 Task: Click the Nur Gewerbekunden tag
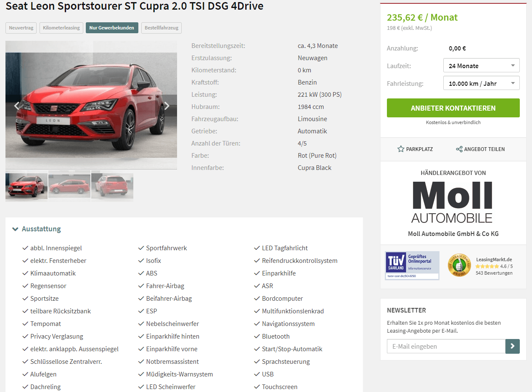coord(112,28)
